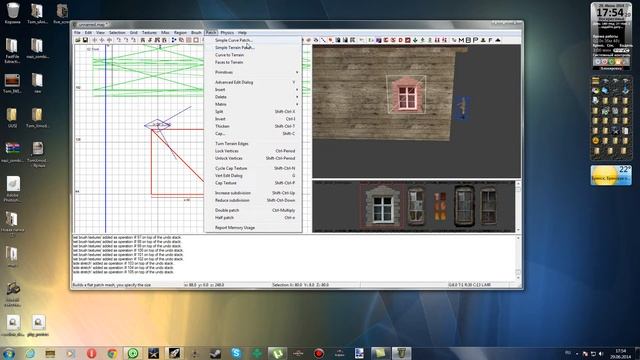Pick the stone-framed window texture thumbnail
Viewport: 640px width, 360px height.
tap(382, 205)
